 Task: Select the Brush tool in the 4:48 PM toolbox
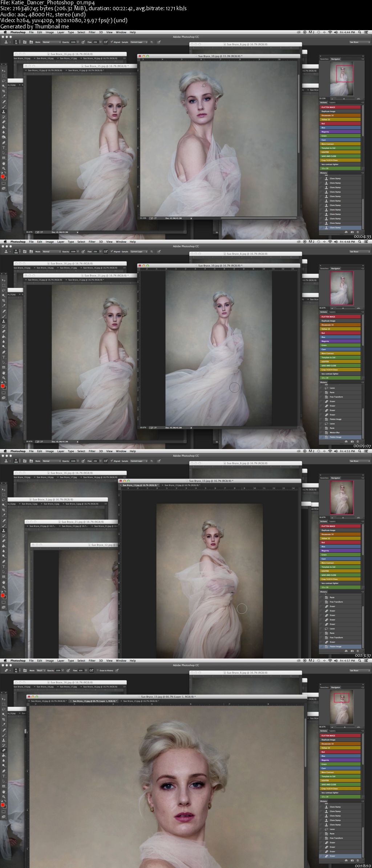pyautogui.click(x=4, y=316)
